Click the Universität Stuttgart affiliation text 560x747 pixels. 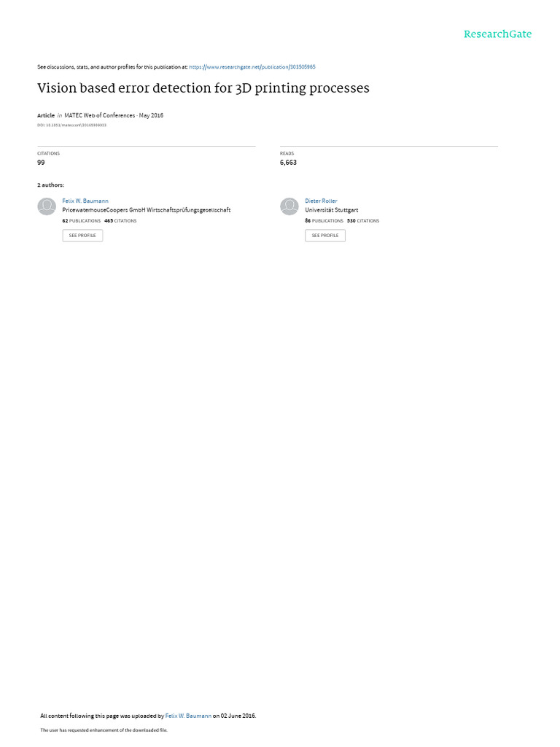click(332, 210)
